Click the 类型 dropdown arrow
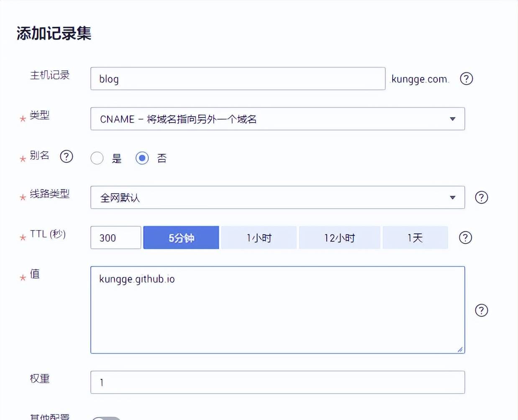 point(452,119)
